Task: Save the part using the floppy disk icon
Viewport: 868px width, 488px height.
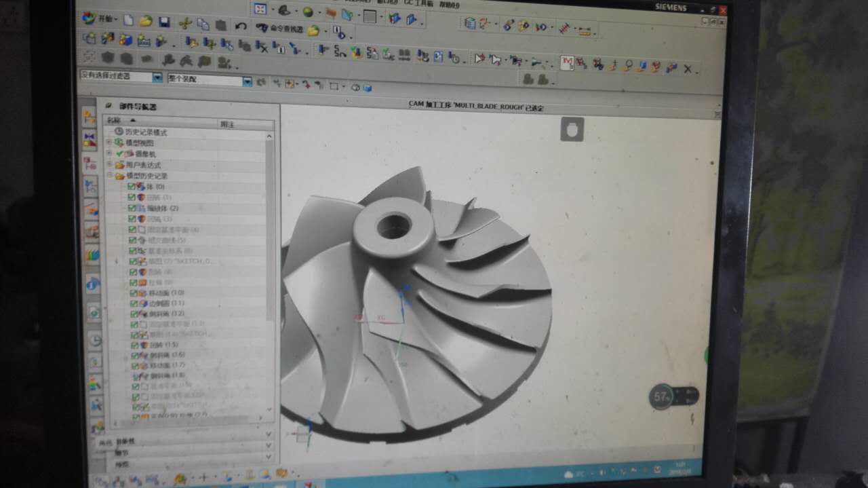Action: point(164,22)
